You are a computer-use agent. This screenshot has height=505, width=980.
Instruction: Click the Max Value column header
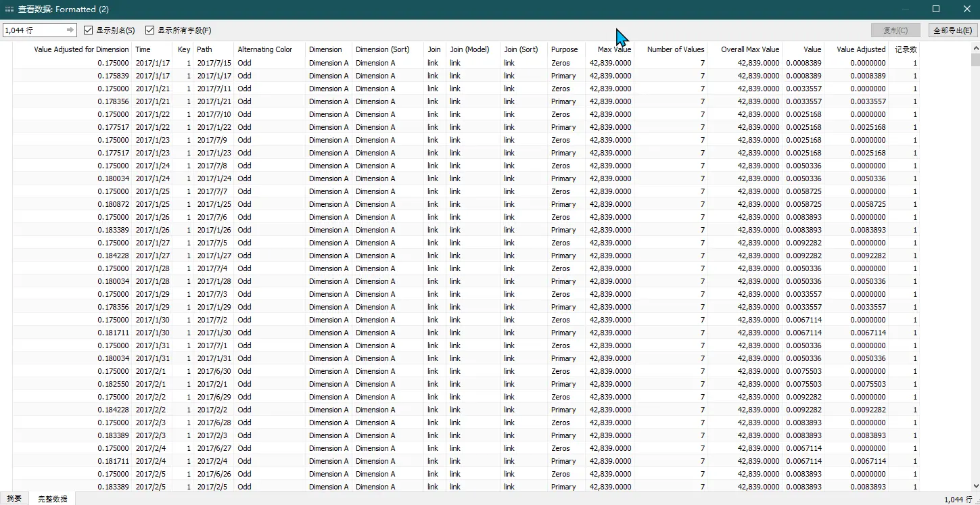(x=614, y=49)
